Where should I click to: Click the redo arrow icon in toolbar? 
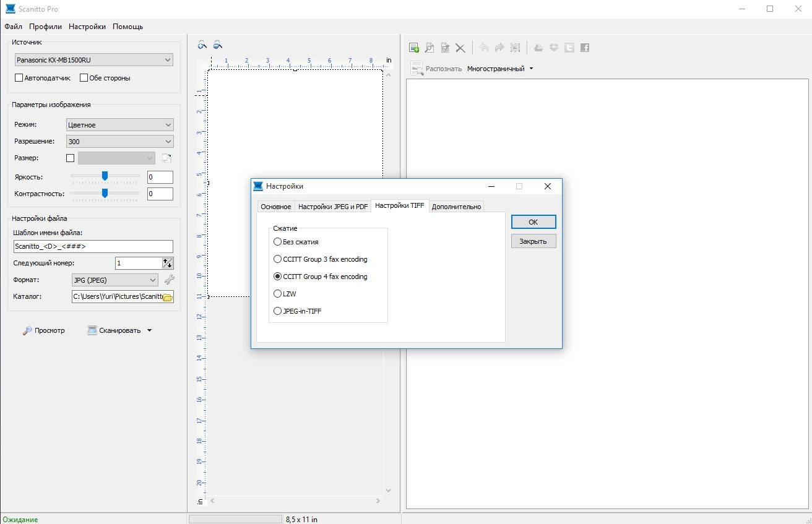tap(499, 48)
